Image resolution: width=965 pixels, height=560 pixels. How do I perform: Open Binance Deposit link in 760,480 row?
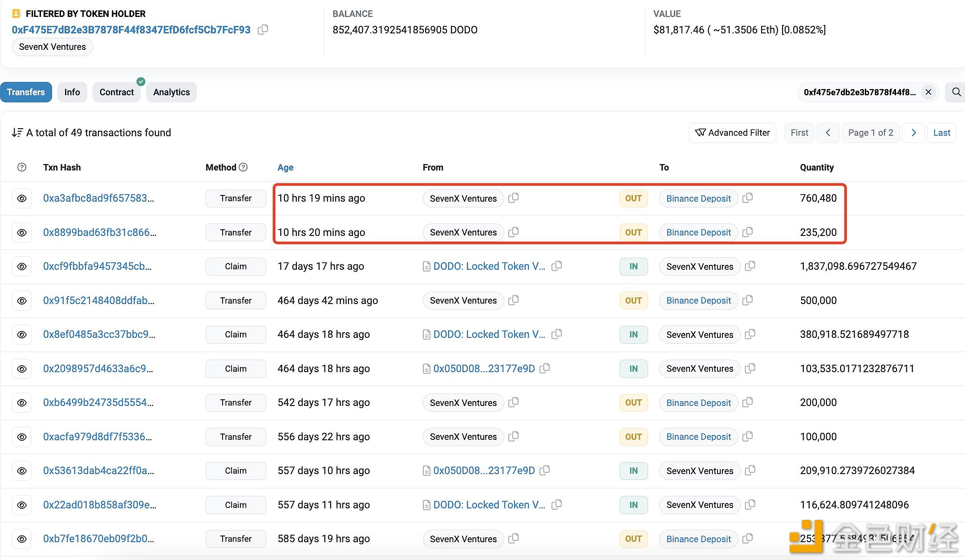698,199
